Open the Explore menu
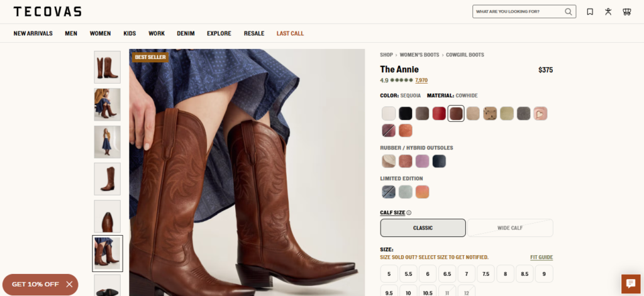This screenshot has height=296, width=644. coord(219,33)
